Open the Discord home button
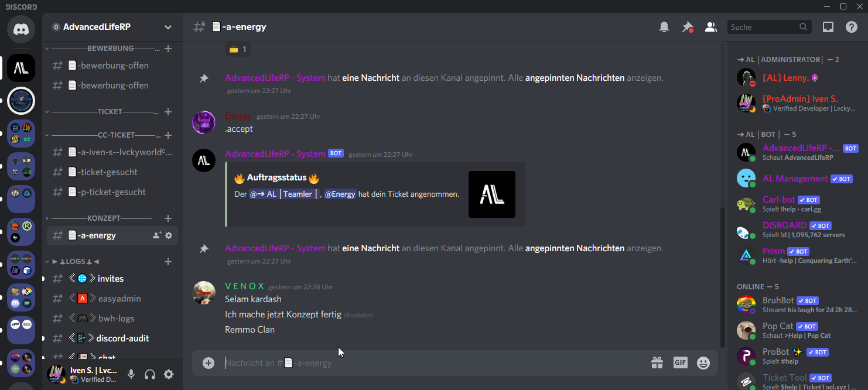 21,29
